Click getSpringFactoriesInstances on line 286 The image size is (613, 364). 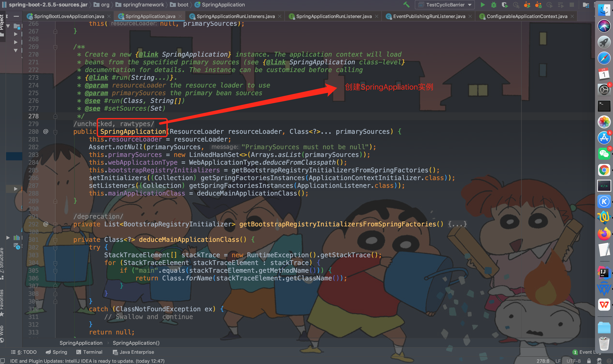252,178
